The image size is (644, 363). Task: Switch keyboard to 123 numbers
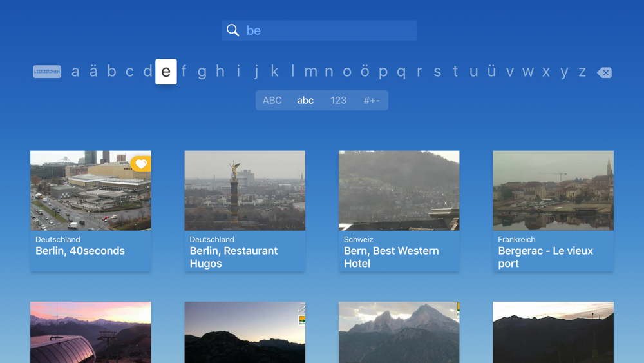[339, 101]
